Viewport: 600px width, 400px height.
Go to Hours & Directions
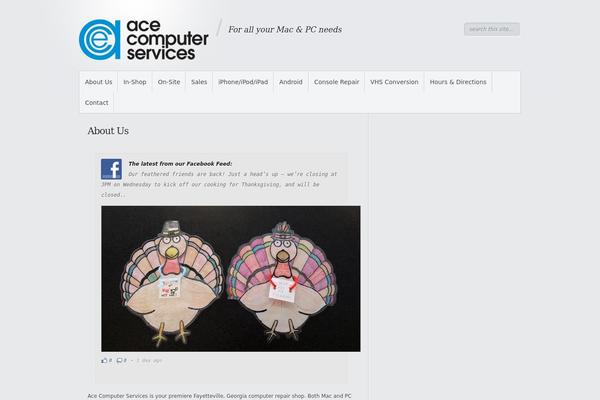click(x=458, y=82)
